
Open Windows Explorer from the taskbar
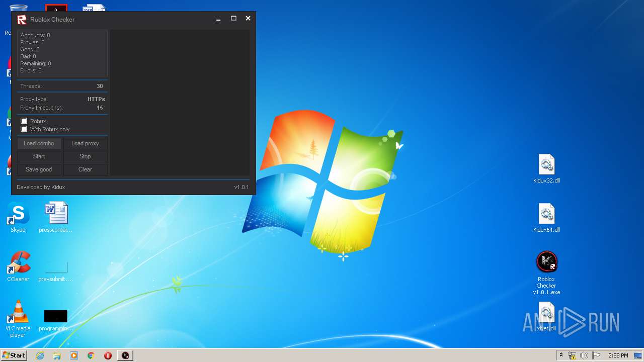coord(57,355)
